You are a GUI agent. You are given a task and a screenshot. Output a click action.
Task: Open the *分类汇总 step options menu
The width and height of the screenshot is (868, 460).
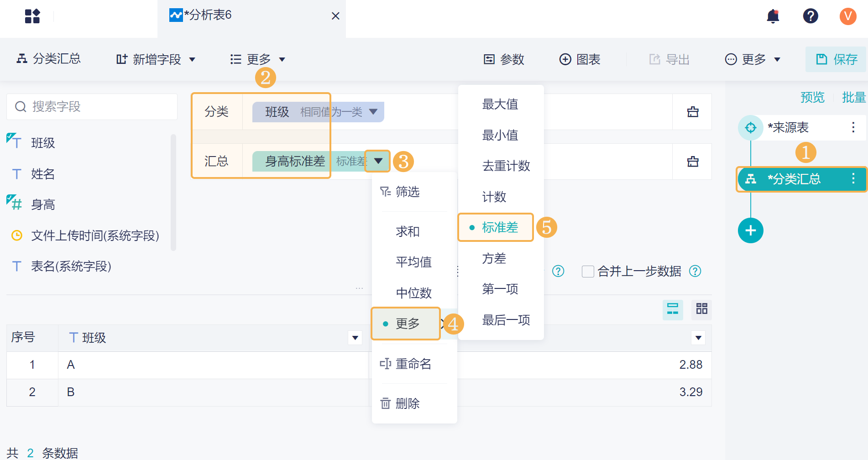853,178
